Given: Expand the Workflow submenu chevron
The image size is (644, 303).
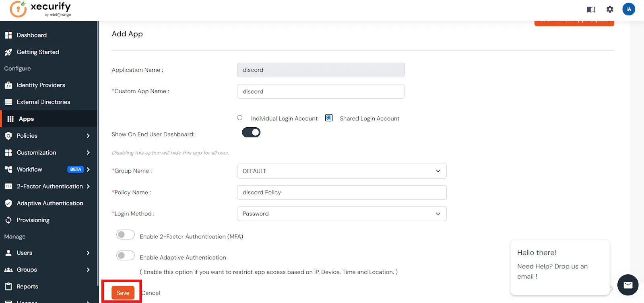Looking at the screenshot, I should [88, 170].
